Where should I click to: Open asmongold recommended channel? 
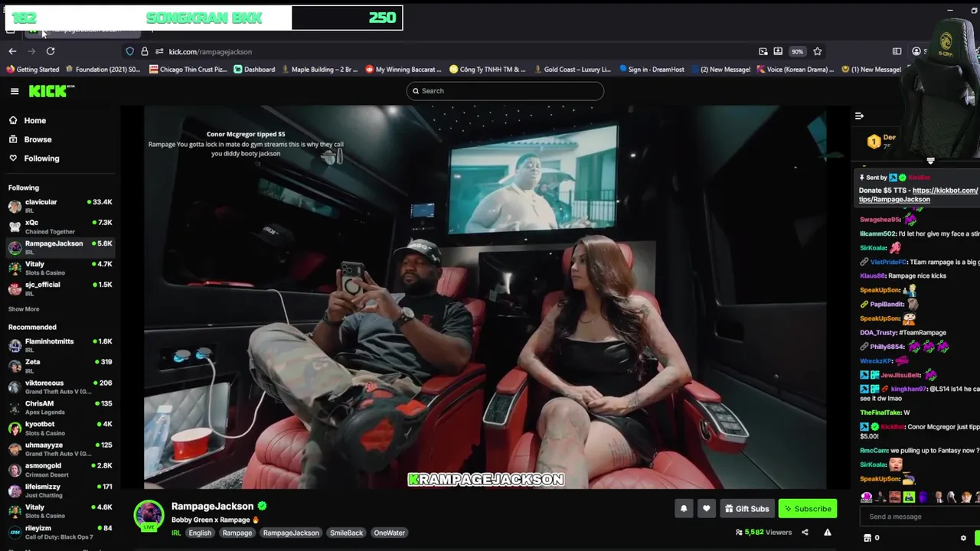(60, 469)
